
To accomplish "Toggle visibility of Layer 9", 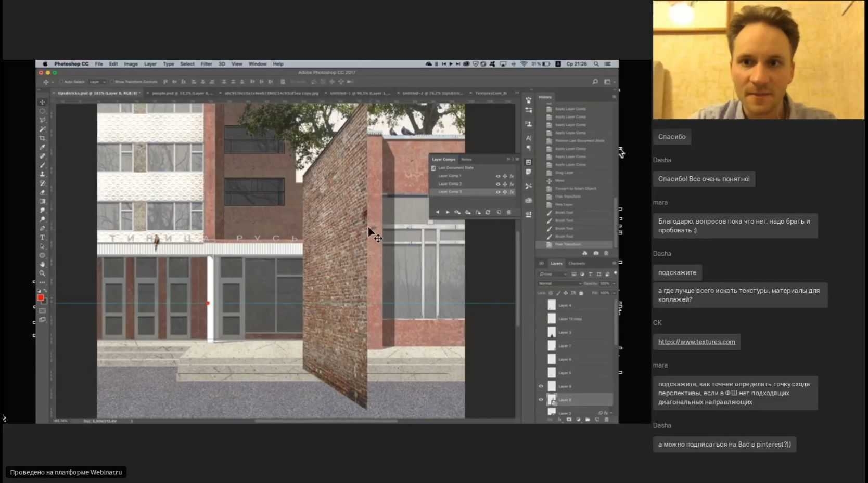I will coord(541,386).
